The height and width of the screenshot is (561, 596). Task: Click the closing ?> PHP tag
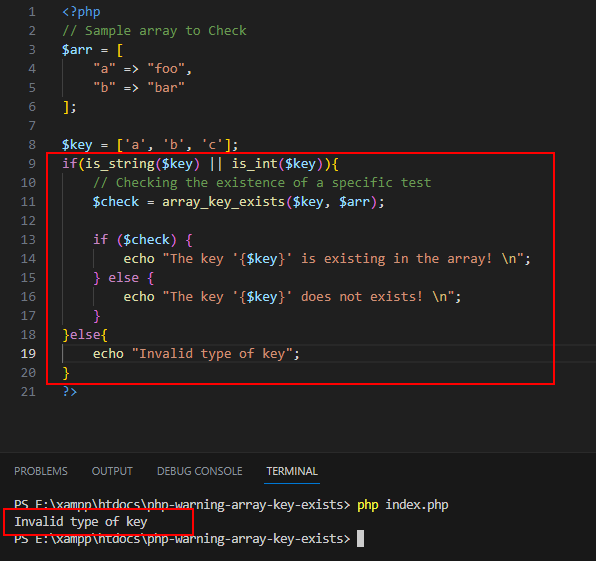(70, 391)
